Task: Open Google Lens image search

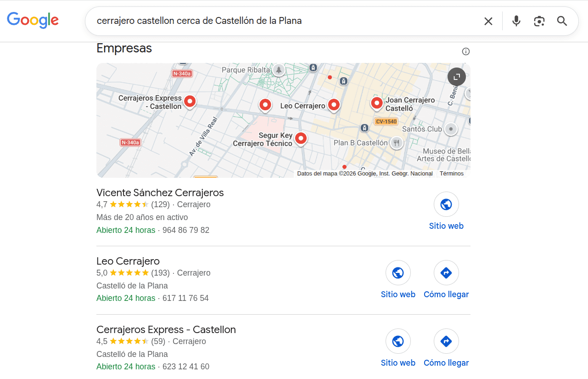Action: click(x=539, y=21)
